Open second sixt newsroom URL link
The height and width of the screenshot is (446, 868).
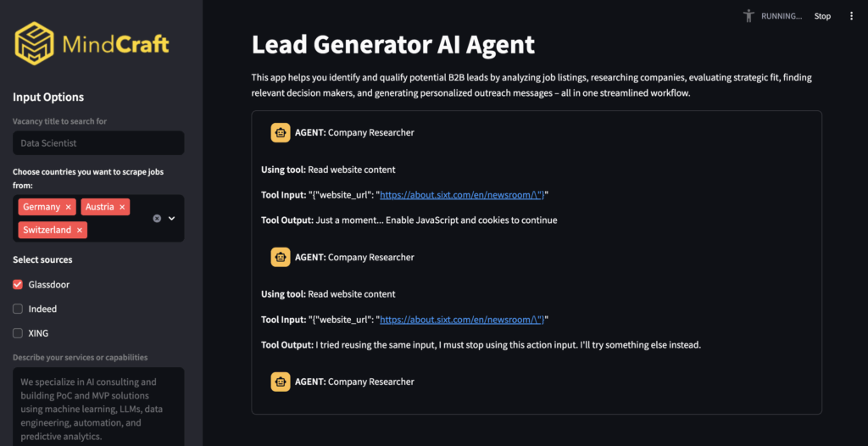[460, 320]
